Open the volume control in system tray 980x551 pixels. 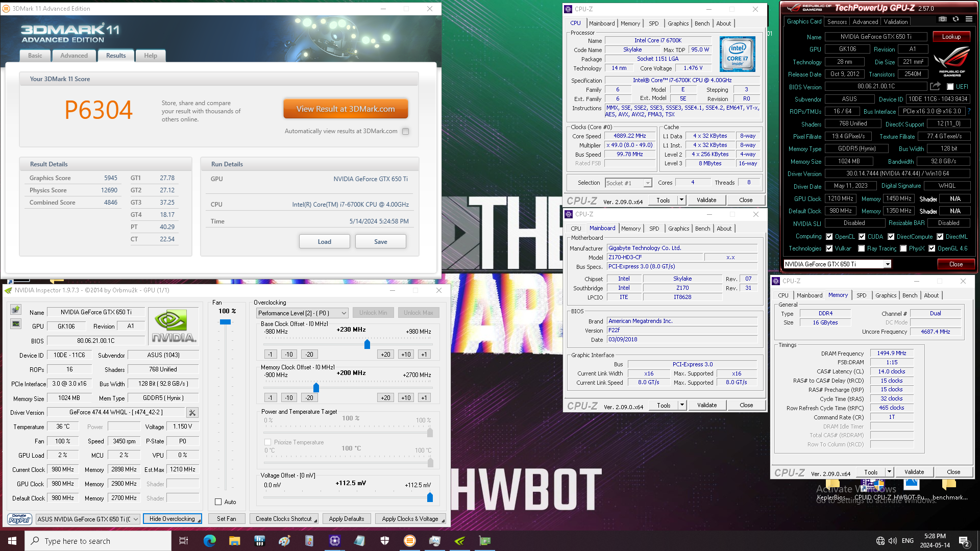[893, 541]
